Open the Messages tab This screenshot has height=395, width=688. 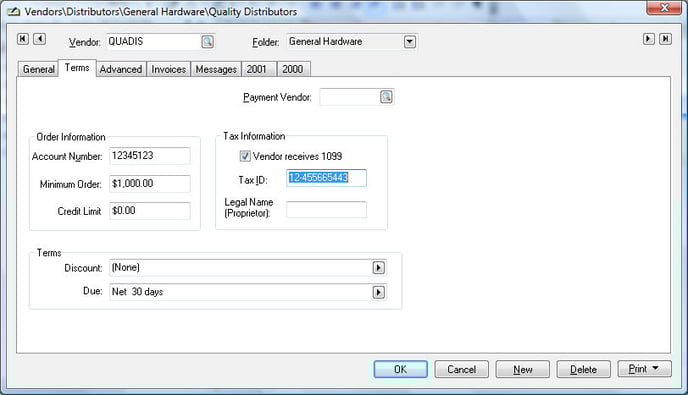216,69
